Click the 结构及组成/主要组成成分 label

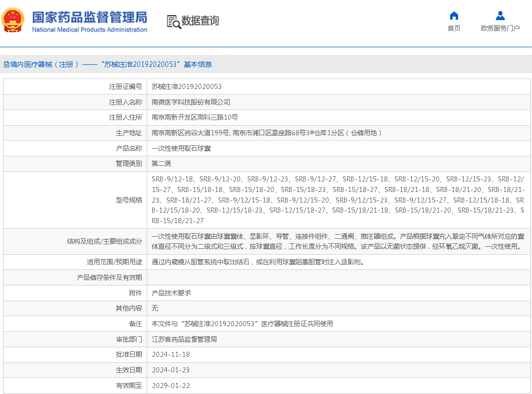[104, 241]
